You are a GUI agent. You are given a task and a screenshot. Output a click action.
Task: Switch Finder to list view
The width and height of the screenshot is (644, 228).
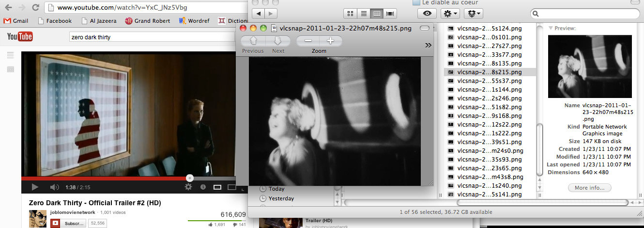(364, 14)
